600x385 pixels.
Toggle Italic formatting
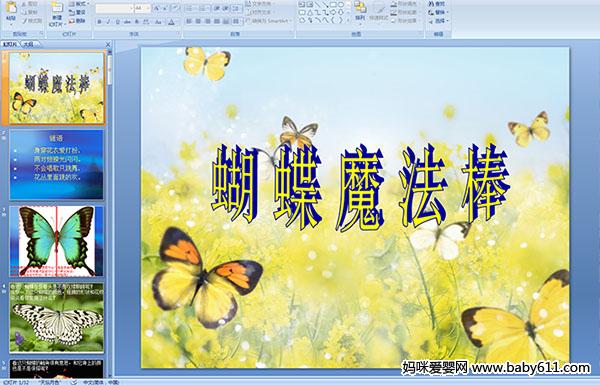(108, 22)
